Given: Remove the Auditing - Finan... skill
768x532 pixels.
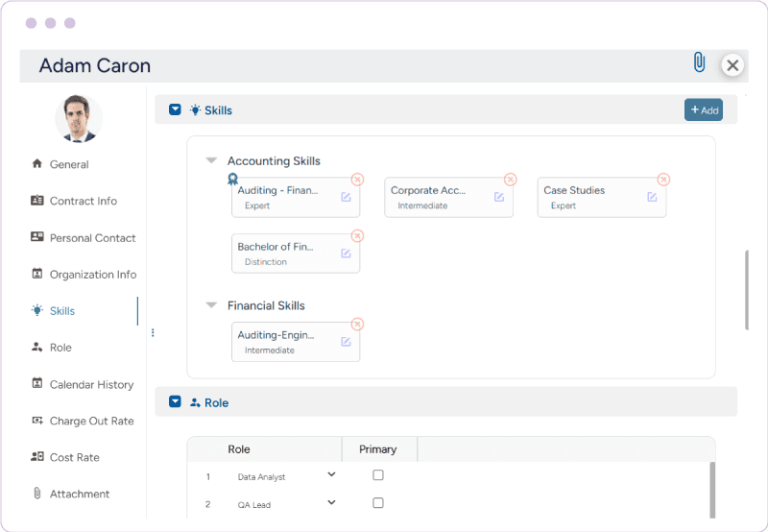Looking at the screenshot, I should (357, 180).
